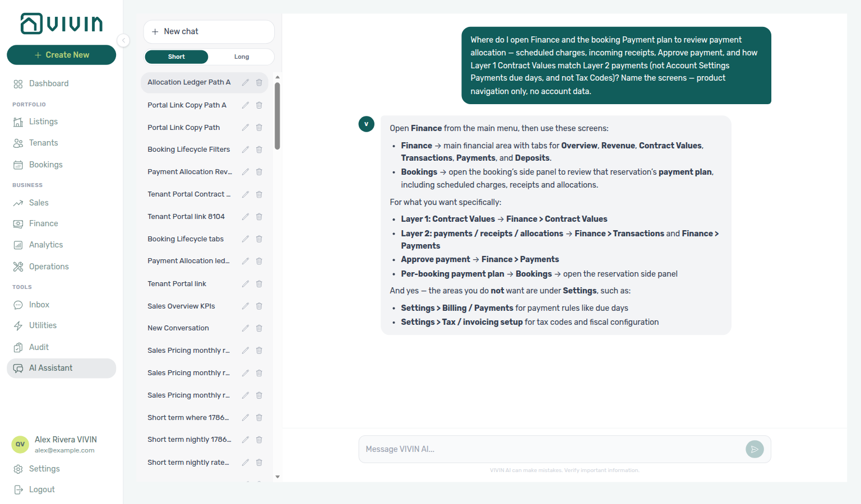Open Sales Overview KPIs conversation
This screenshot has width=861, height=504.
coord(181,306)
